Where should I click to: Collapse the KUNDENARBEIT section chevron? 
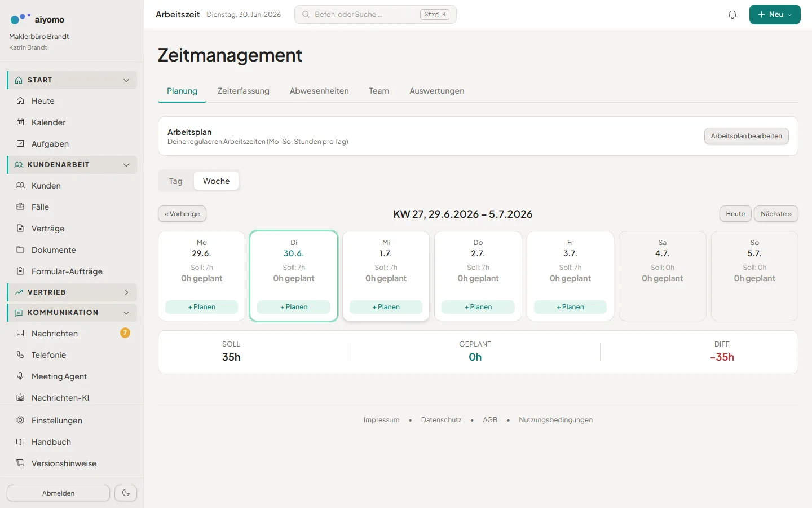[126, 165]
